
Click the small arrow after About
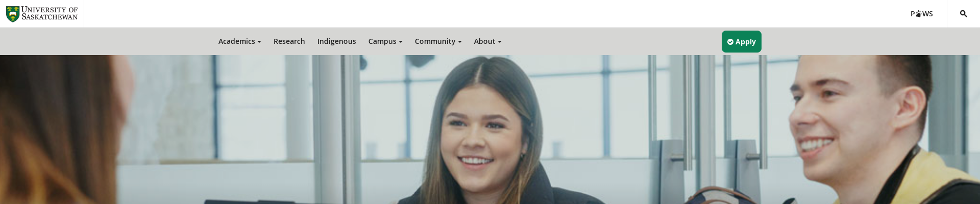(500, 42)
